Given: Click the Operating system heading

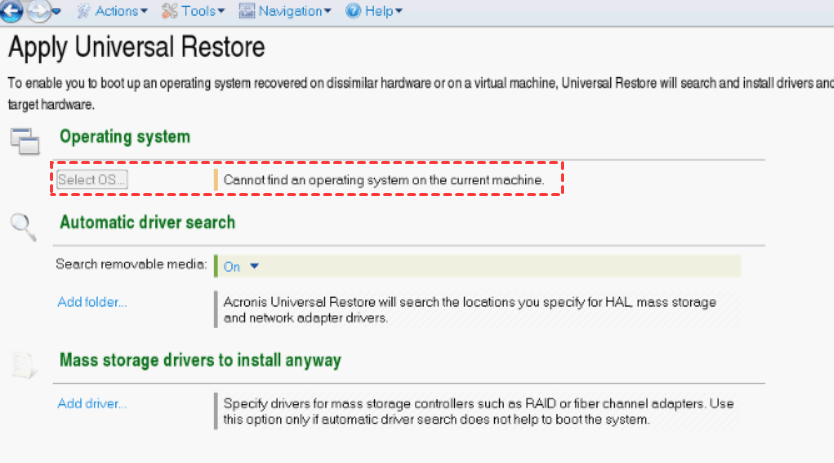Looking at the screenshot, I should [125, 137].
